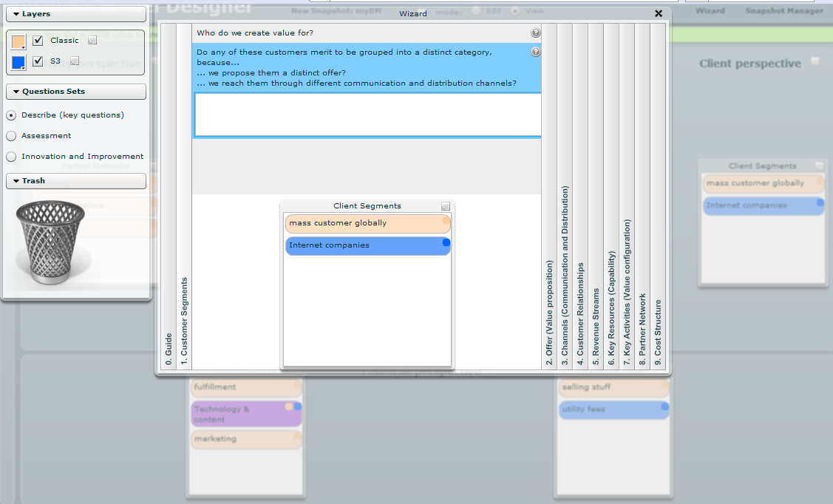Viewport: 833px width, 504px height.
Task: Click the Client Segments panel corner icon
Action: pos(445,206)
